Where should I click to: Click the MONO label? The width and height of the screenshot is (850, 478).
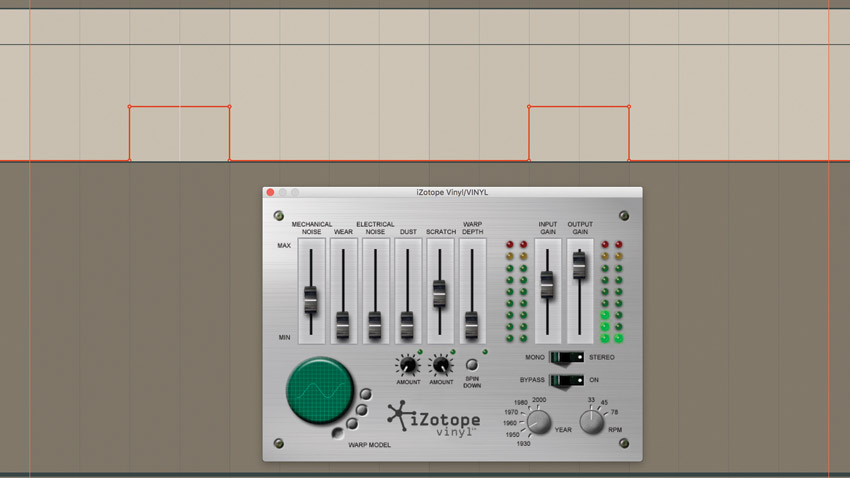click(x=535, y=358)
